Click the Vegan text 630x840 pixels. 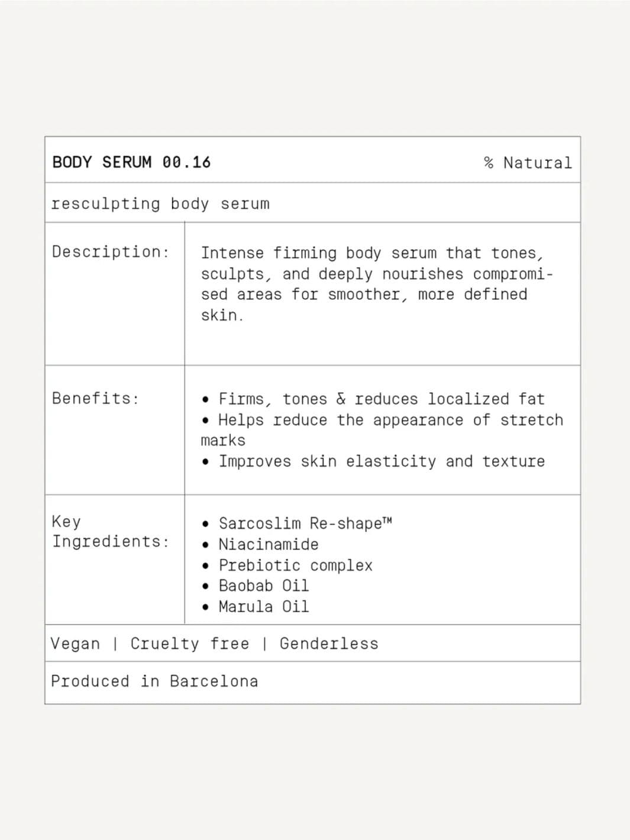(75, 644)
